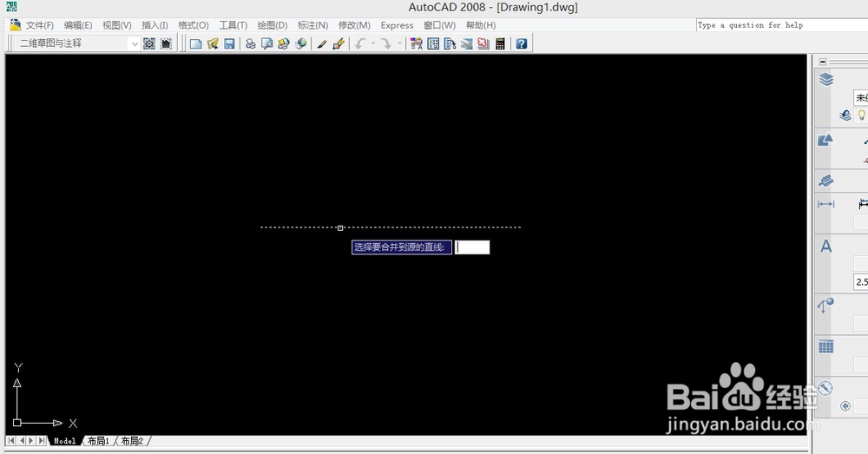Open the QuickCalc calculator icon
Screen dimensions: 868x454
500,43
